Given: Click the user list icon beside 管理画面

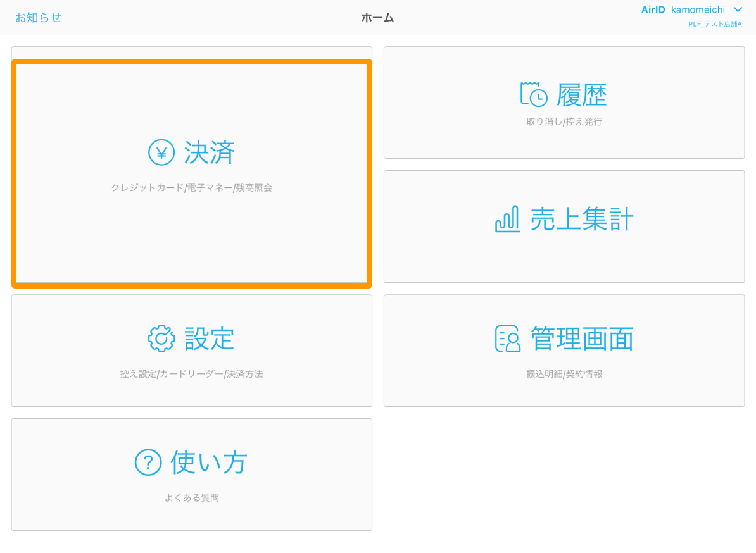Looking at the screenshot, I should point(508,338).
